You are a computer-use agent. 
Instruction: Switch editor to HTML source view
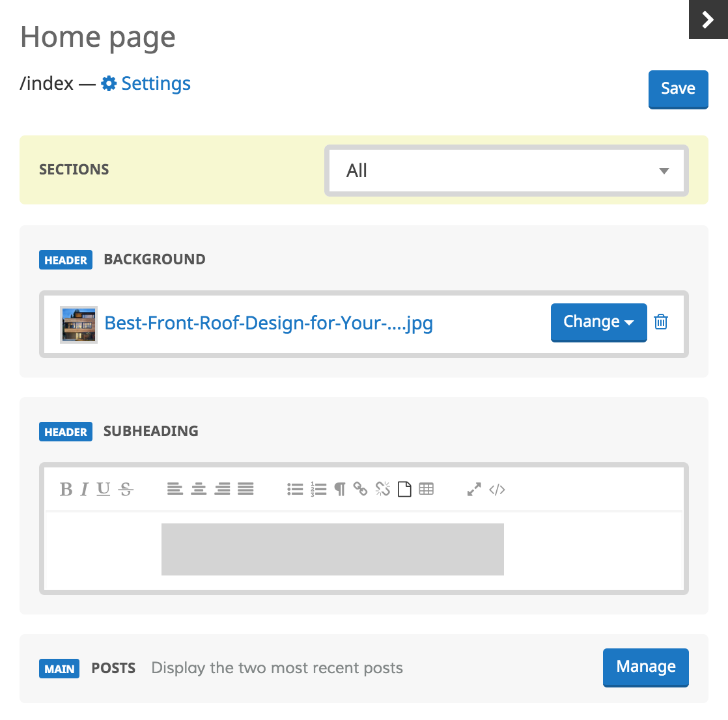click(x=497, y=490)
